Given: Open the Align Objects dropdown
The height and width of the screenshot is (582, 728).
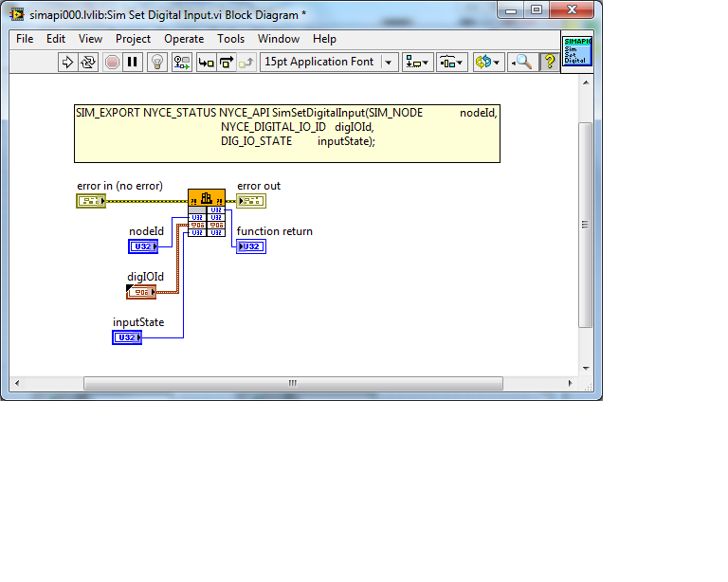Looking at the screenshot, I should [417, 63].
